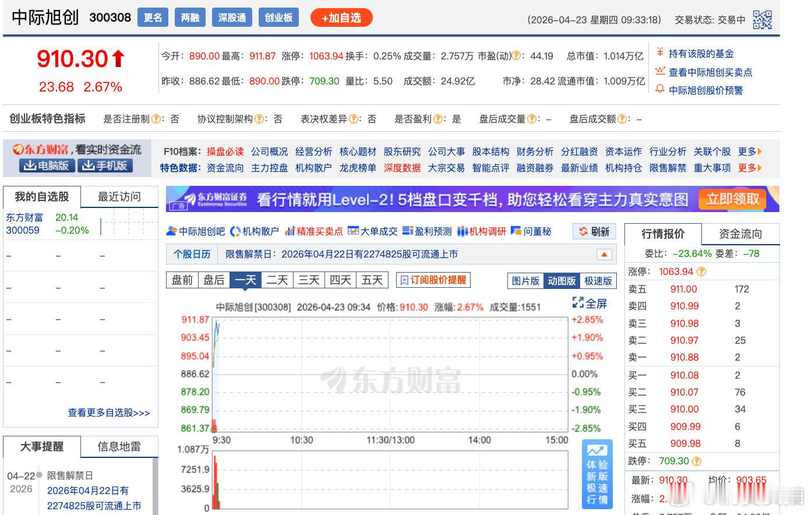Click the help icon next to 市盈(动)
The width and height of the screenshot is (812, 515).
[x=516, y=56]
